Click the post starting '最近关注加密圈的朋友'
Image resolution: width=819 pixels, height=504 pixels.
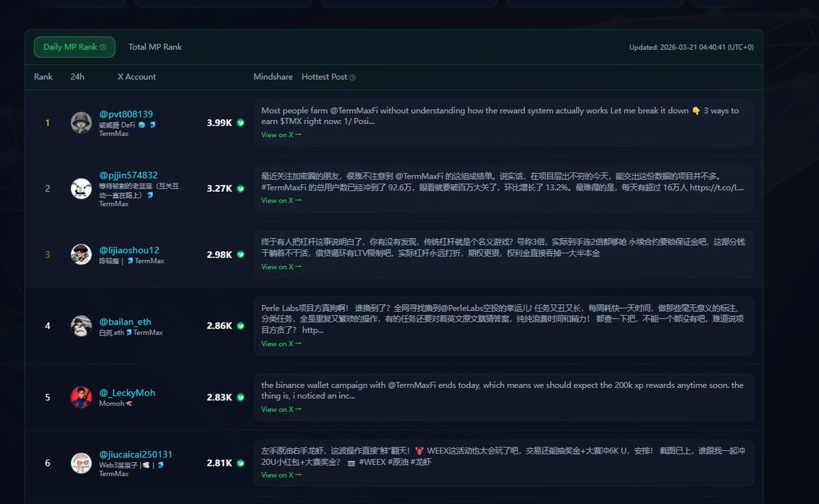coord(505,188)
